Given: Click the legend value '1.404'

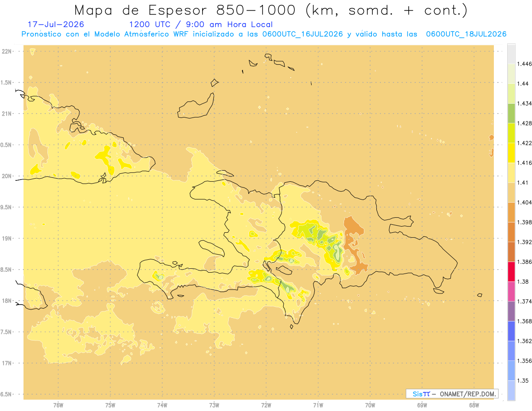Looking at the screenshot, I should coord(524,203).
